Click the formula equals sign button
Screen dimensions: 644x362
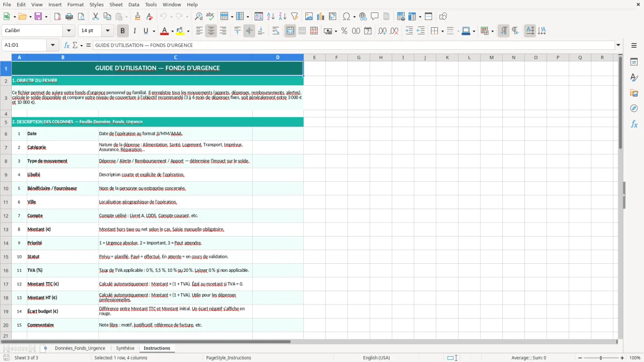(x=89, y=45)
